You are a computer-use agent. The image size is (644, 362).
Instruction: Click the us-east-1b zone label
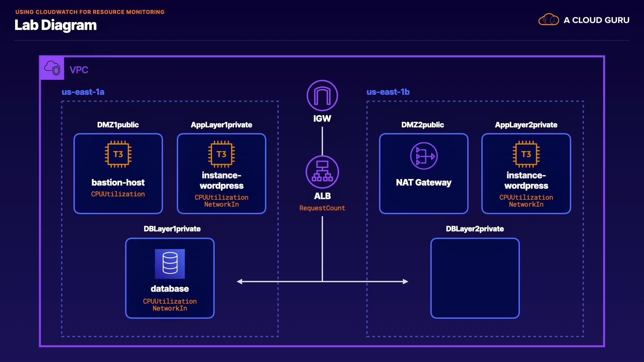pos(388,92)
